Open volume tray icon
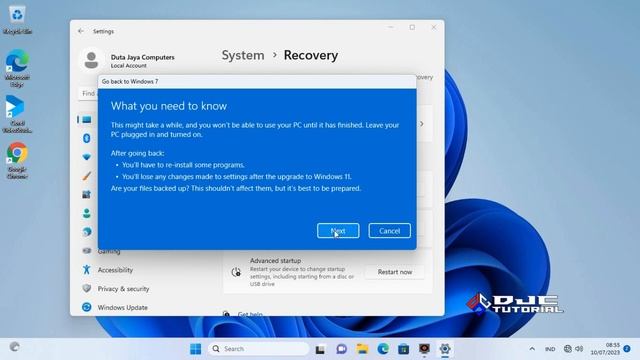 tap(579, 349)
